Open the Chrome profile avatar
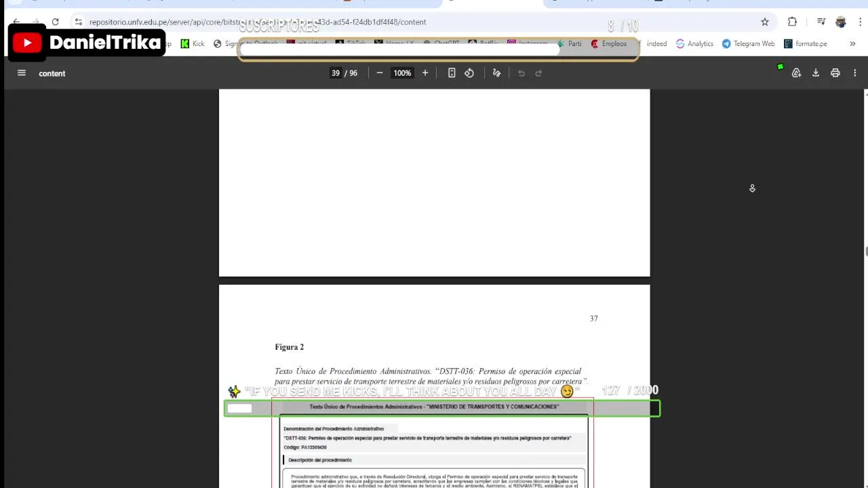Viewport: 868px width, 488px height. 841,22
